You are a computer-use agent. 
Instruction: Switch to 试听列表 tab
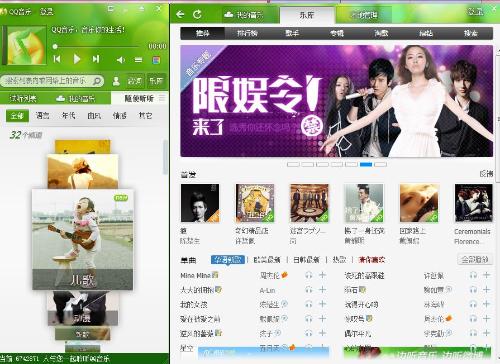tap(23, 98)
